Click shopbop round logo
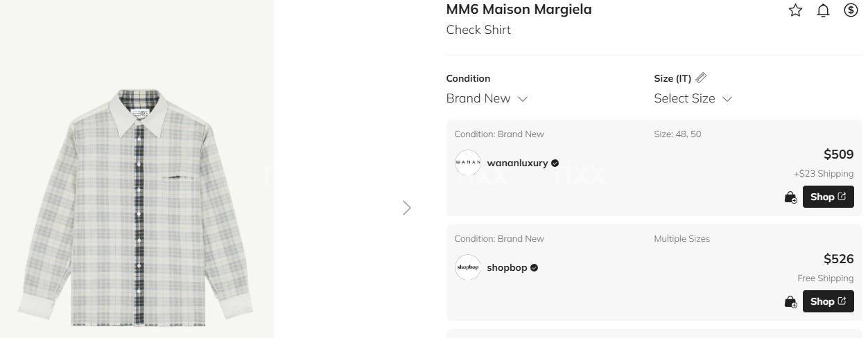This screenshot has width=868, height=338. click(x=468, y=267)
